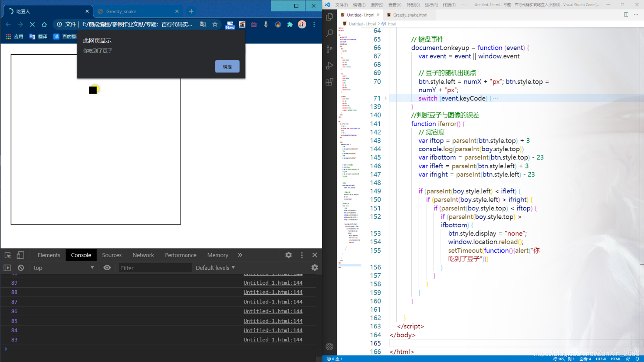Toggle the DevTools device toolbar
The image size is (644, 362).
(20, 255)
